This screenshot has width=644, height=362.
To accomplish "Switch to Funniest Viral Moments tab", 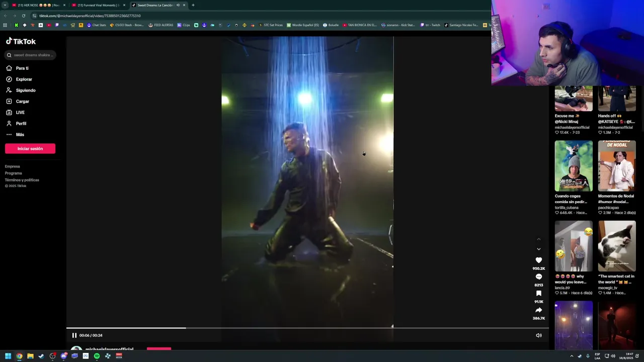I will 98,5.
